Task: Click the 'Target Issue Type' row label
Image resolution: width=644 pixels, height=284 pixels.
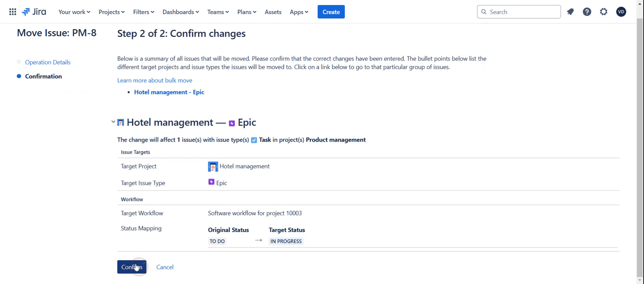Action: point(143,183)
